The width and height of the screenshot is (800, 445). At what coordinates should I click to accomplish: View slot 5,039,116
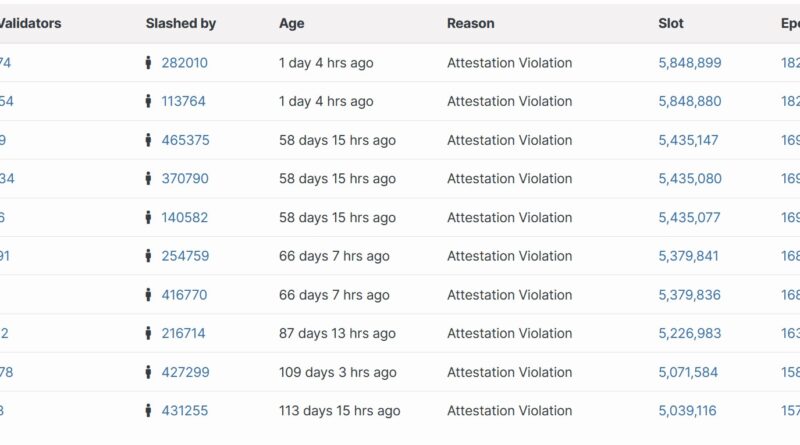point(687,410)
